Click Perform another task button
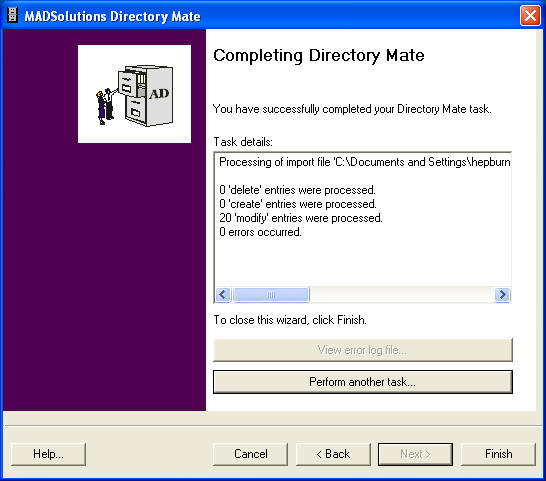Screen dimensions: 546x481 click(x=363, y=382)
